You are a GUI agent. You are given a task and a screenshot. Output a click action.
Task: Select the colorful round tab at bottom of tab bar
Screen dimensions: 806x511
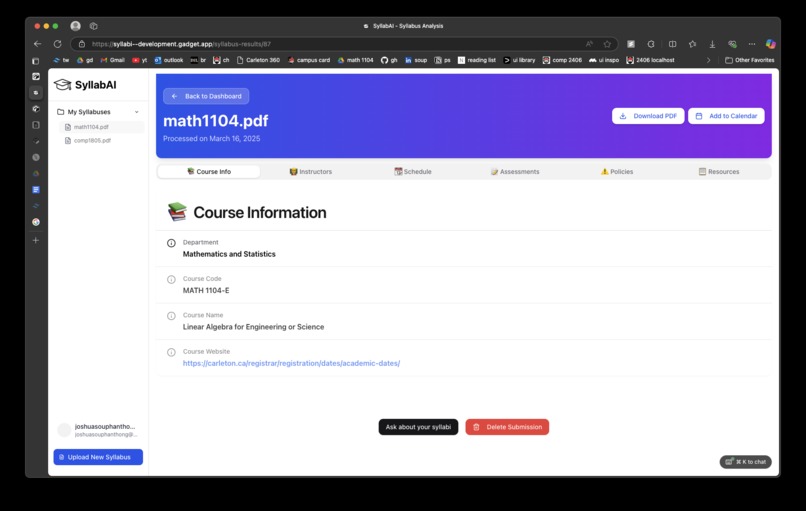click(x=35, y=222)
